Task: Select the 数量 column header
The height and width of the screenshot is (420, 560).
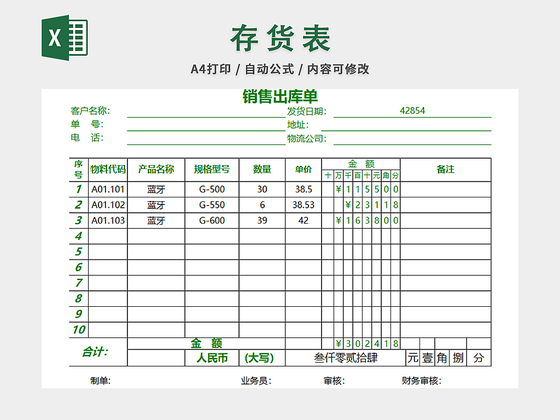Action: pyautogui.click(x=262, y=169)
